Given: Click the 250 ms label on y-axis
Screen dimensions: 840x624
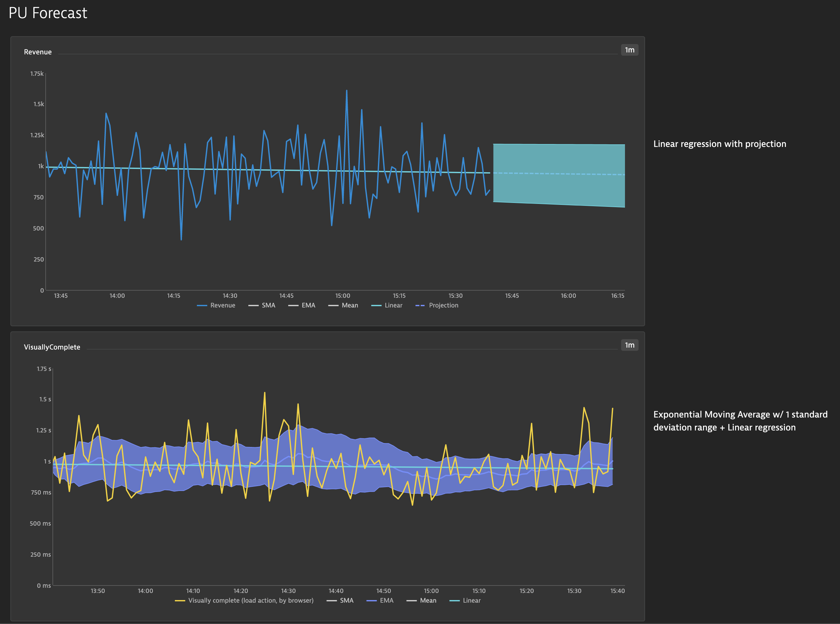Looking at the screenshot, I should click(40, 554).
